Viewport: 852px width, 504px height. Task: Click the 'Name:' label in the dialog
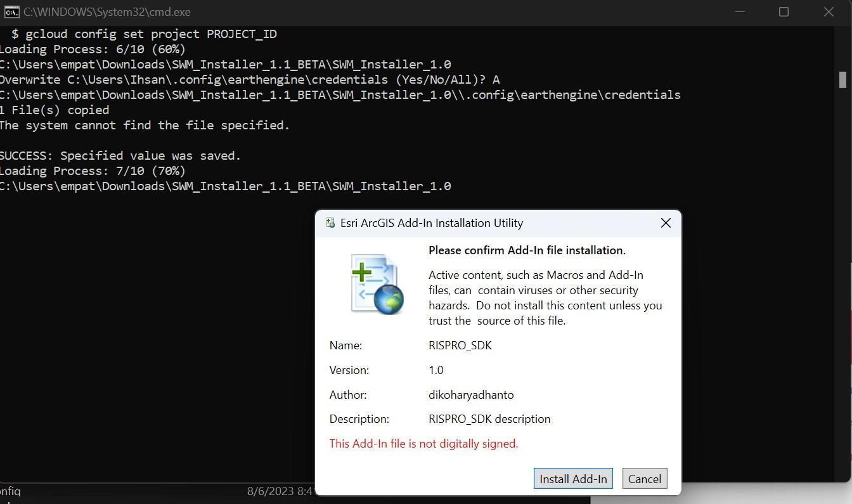[345, 346]
